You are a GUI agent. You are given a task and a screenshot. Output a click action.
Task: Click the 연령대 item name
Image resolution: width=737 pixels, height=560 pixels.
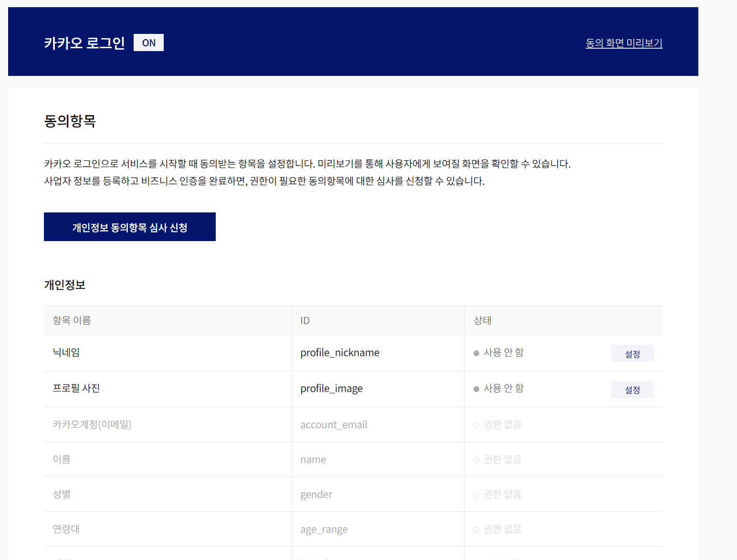(x=66, y=529)
